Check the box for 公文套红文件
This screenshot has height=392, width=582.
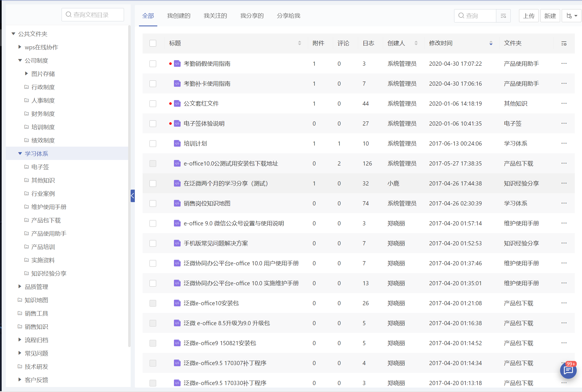(153, 104)
